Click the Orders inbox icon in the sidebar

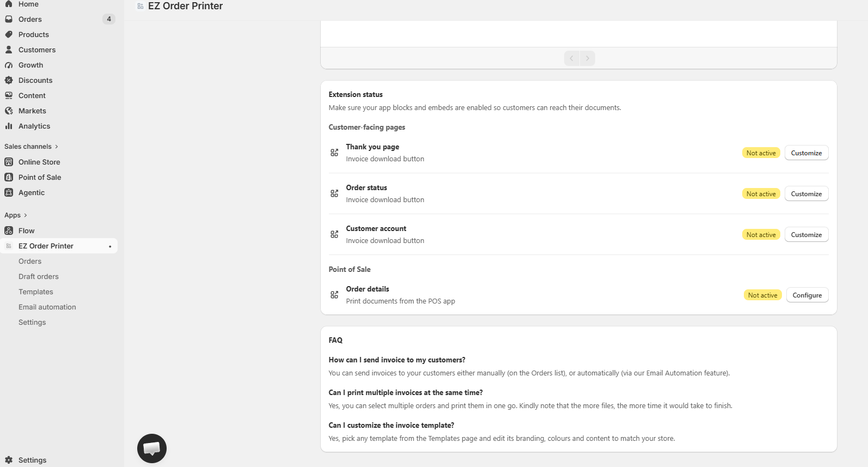(x=9, y=19)
